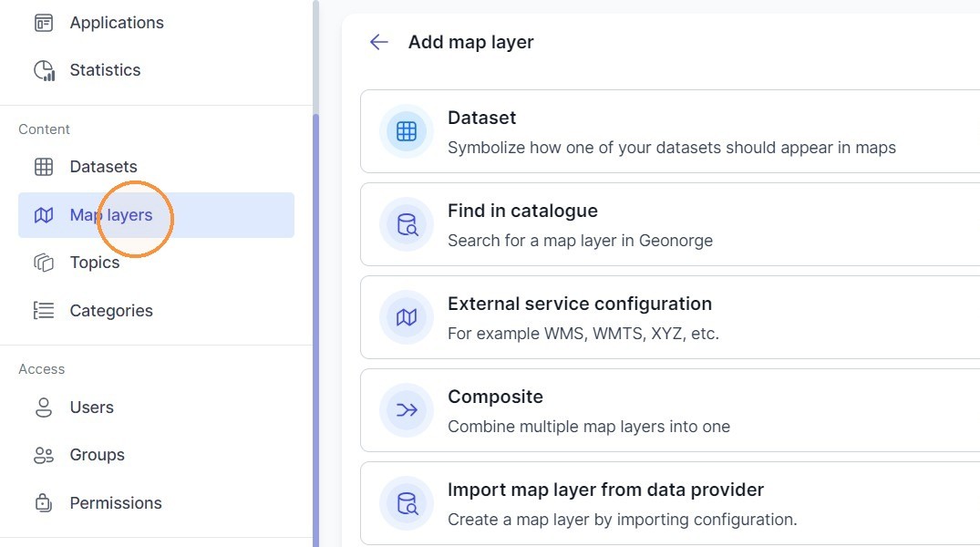Click the Users person icon
This screenshot has width=980, height=547.
click(x=43, y=408)
